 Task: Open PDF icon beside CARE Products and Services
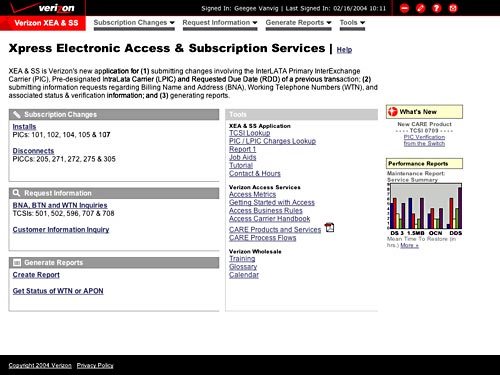(x=329, y=227)
